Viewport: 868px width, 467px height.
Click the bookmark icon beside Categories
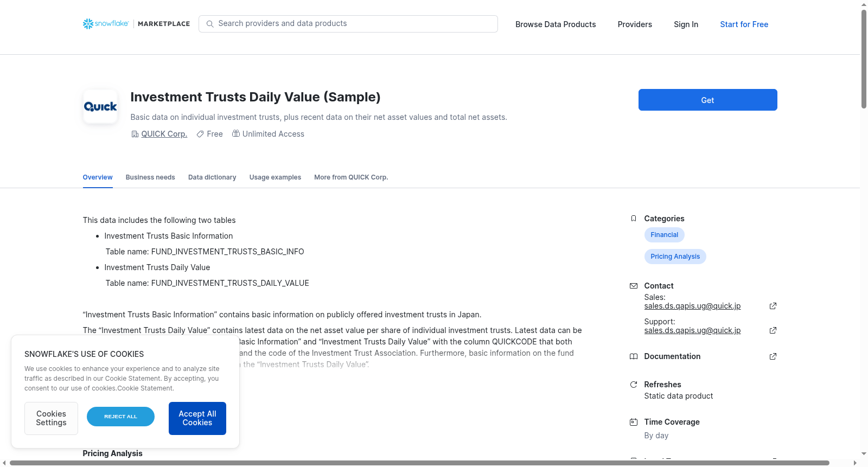point(633,219)
